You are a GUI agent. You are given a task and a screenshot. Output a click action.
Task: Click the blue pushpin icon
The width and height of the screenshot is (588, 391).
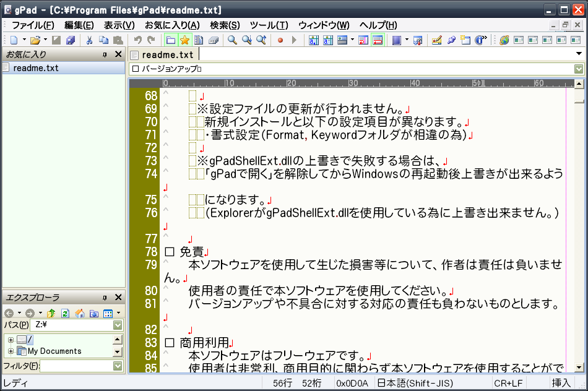pyautogui.click(x=451, y=40)
